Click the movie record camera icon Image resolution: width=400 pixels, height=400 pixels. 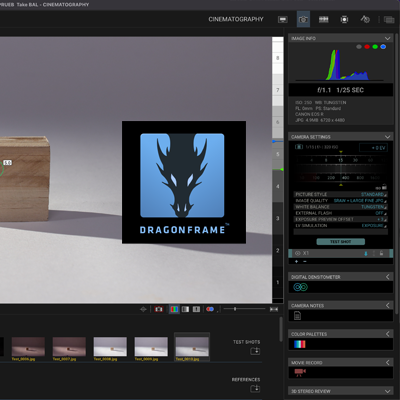[x=300, y=372]
